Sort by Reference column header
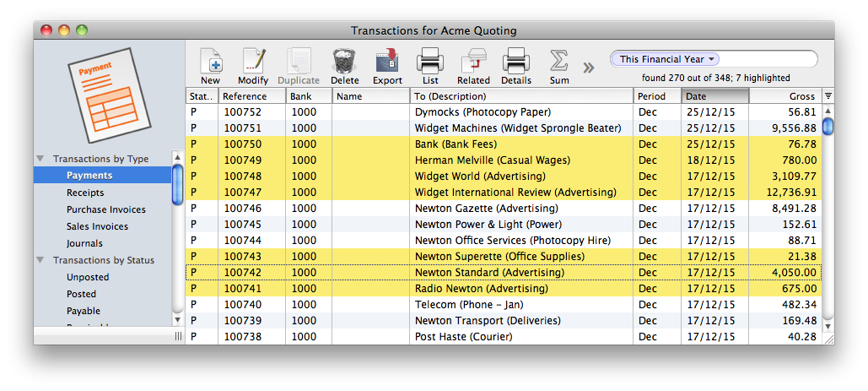Viewport: 868px width, 391px height. (x=252, y=96)
